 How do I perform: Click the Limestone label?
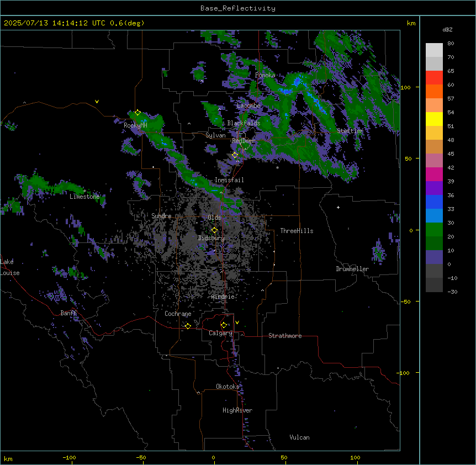coord(84,197)
